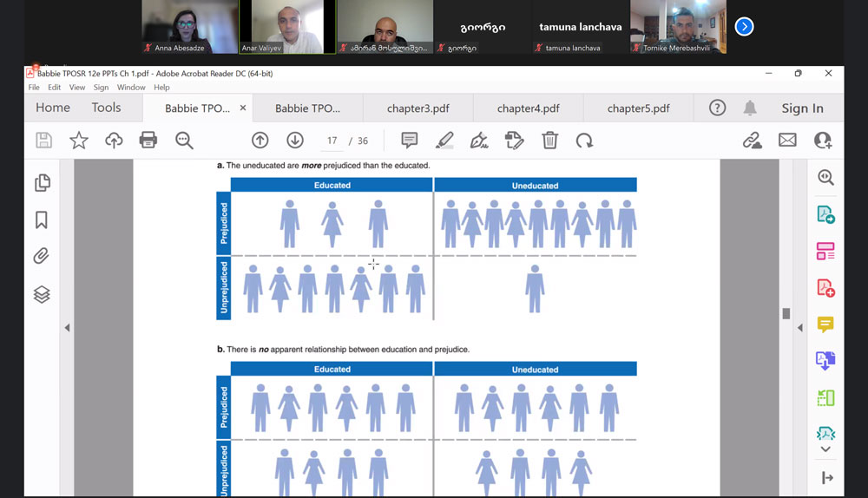Collapse the right tools pane arrow

799,328
